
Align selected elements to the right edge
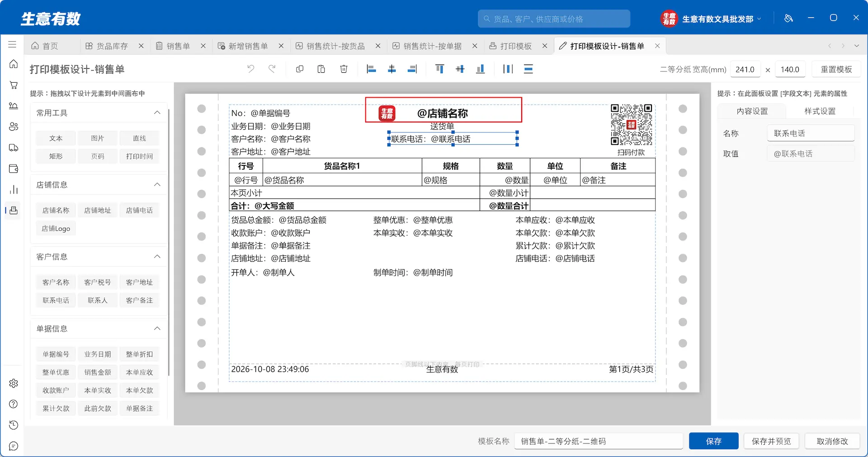(x=412, y=69)
